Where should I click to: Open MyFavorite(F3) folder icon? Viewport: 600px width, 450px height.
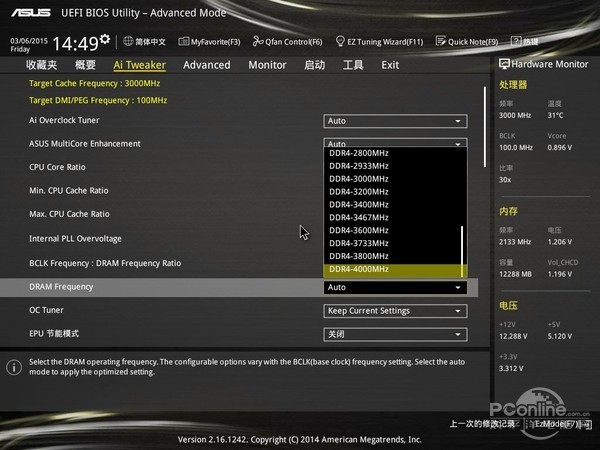coord(184,41)
